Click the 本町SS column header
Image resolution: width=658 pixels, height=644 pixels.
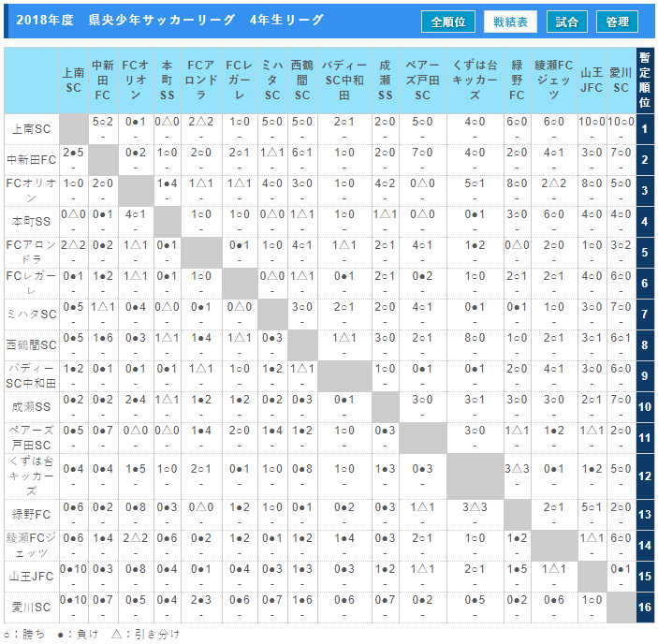(x=168, y=80)
